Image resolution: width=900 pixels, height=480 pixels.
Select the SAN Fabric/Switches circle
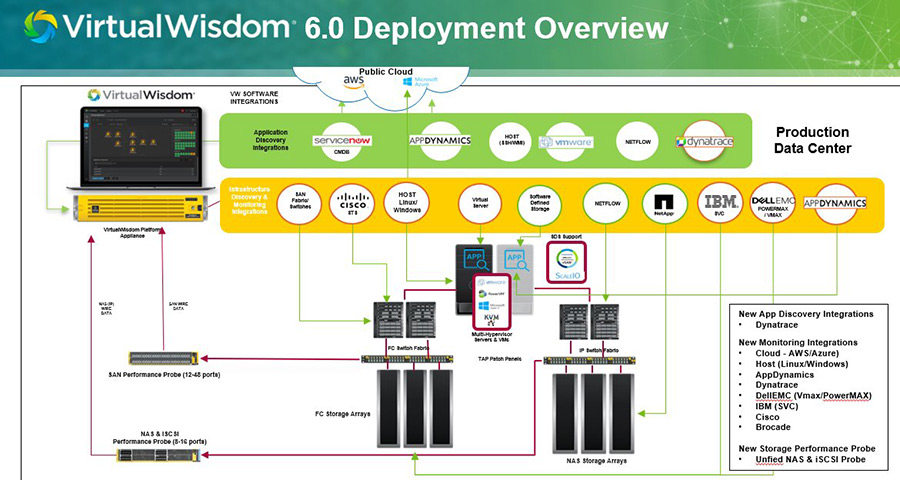(299, 204)
